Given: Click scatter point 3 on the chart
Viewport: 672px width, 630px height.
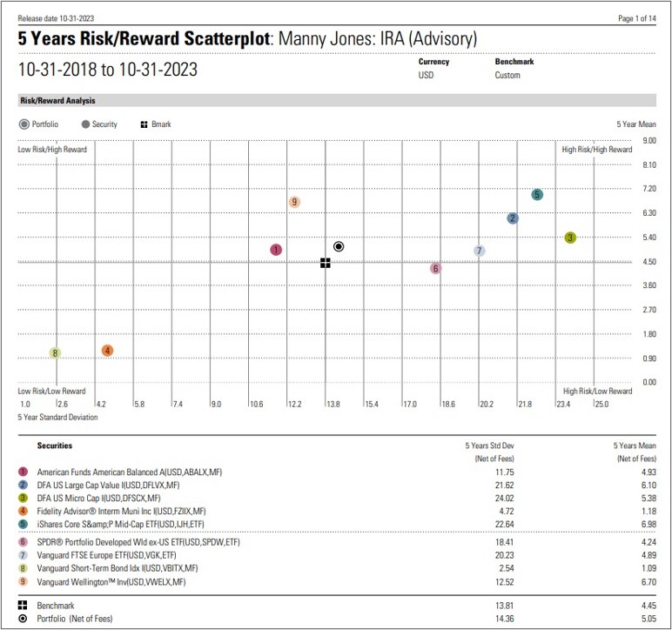Looking at the screenshot, I should (x=570, y=238).
